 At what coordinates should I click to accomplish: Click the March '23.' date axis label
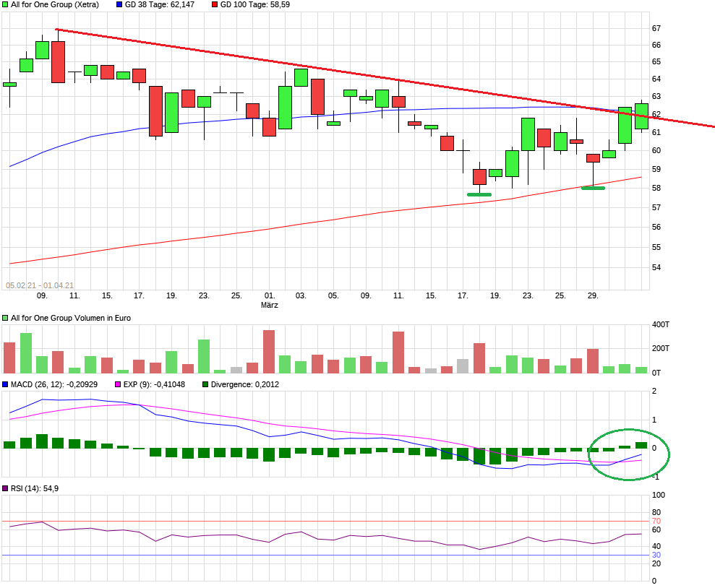tap(528, 295)
